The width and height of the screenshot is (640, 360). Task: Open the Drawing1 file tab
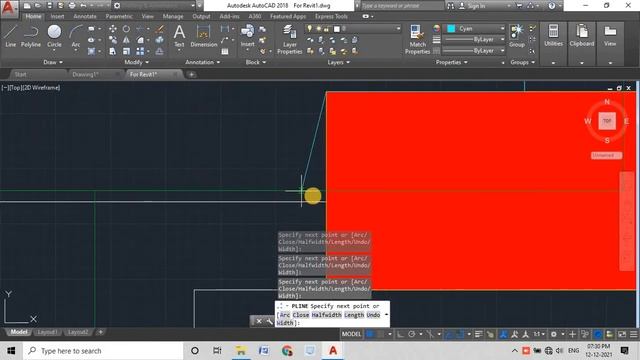coord(85,74)
